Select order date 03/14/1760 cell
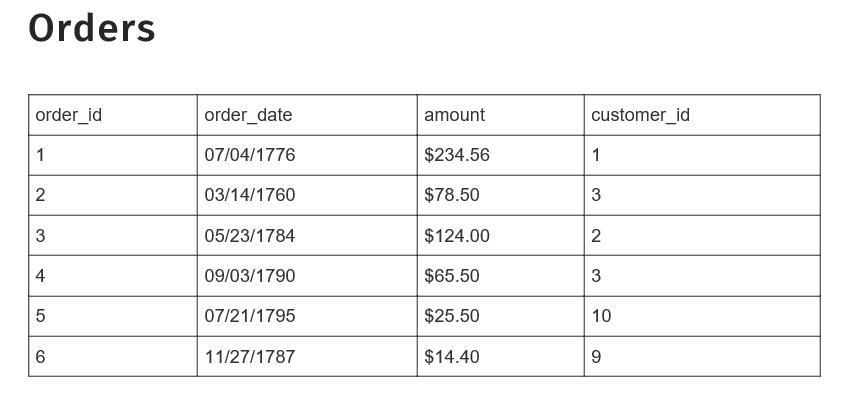The height and width of the screenshot is (407, 853). pos(250,195)
